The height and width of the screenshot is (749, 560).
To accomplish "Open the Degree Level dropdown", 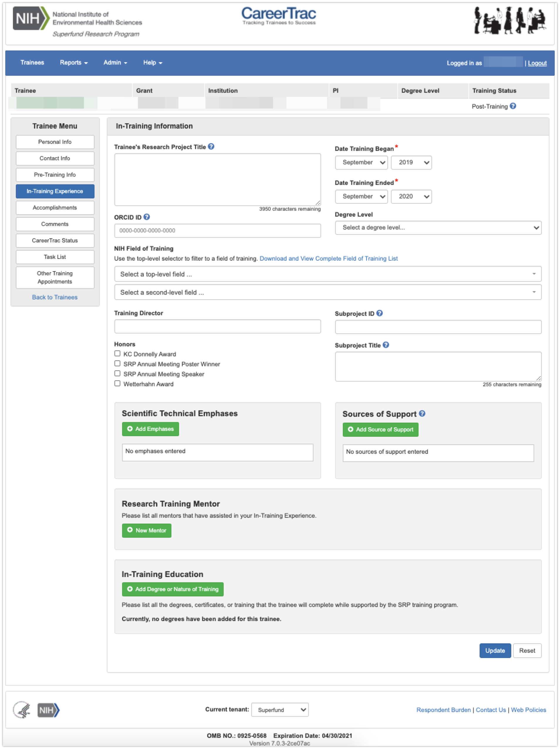I will 438,227.
